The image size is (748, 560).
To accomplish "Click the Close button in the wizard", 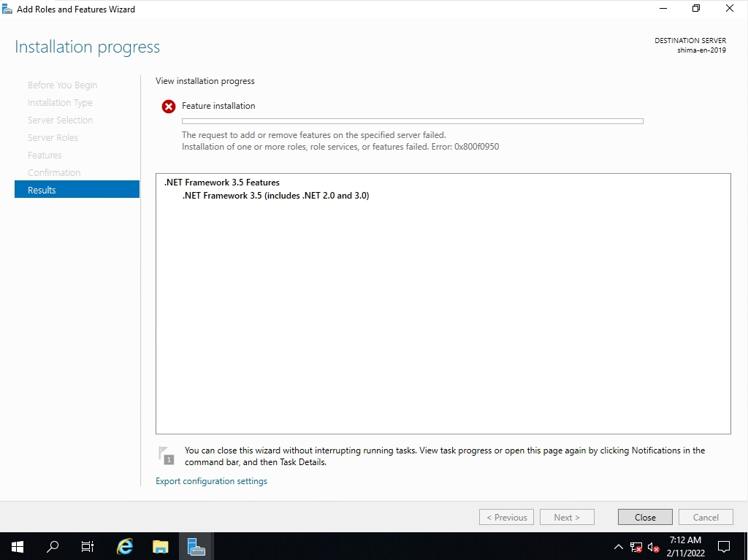I will point(645,517).
